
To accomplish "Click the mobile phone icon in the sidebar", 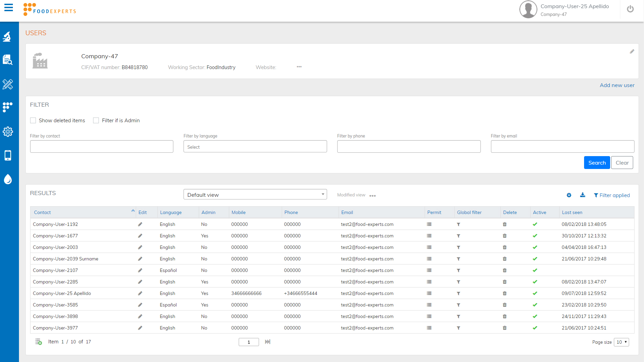I will [x=7, y=155].
